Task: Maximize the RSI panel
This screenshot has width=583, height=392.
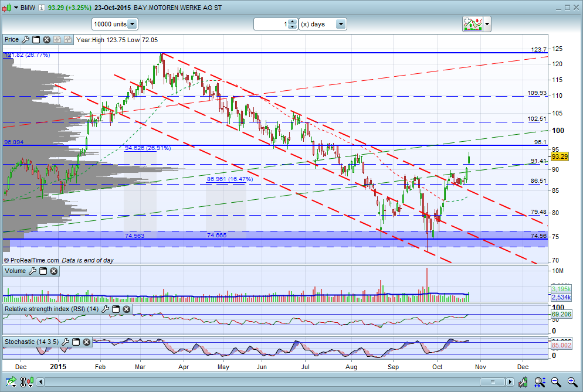Action: coord(116,309)
